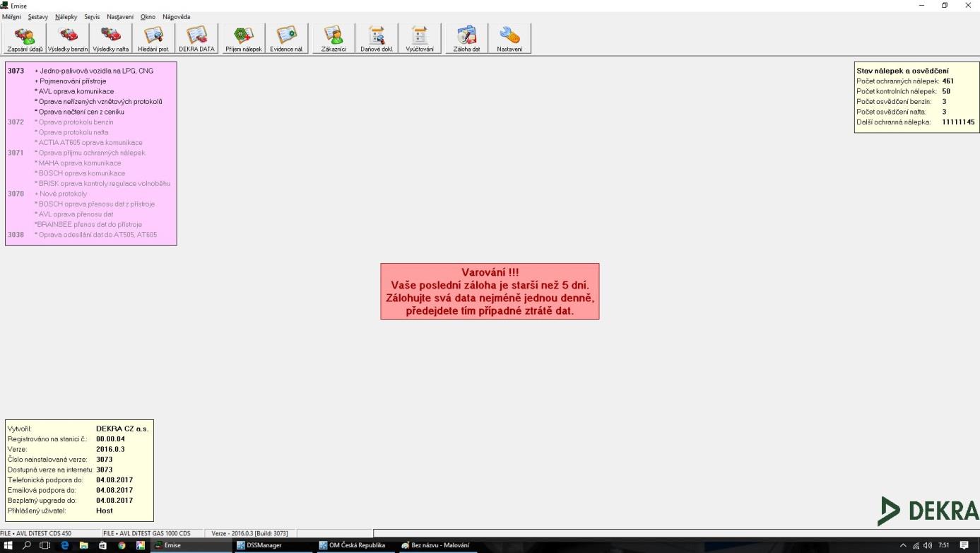Screen dimensions: 980x553
Task: Start Záloha dat backup icon
Action: [x=466, y=39]
